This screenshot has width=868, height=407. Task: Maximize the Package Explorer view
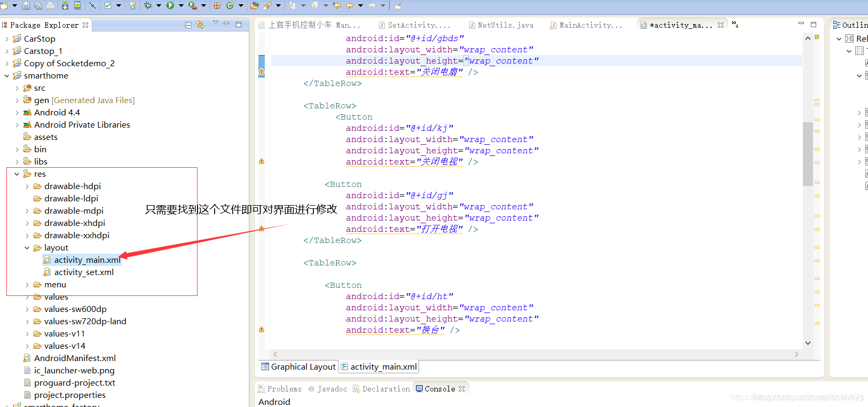click(x=239, y=25)
